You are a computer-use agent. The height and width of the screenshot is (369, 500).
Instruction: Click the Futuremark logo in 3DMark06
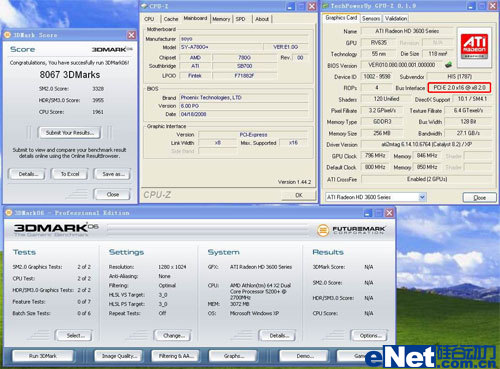point(351,230)
